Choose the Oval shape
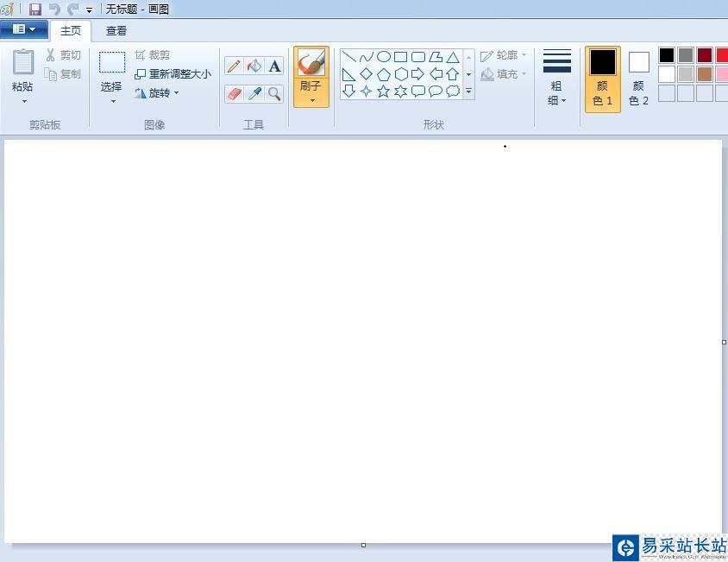The image size is (728, 562). tap(384, 57)
